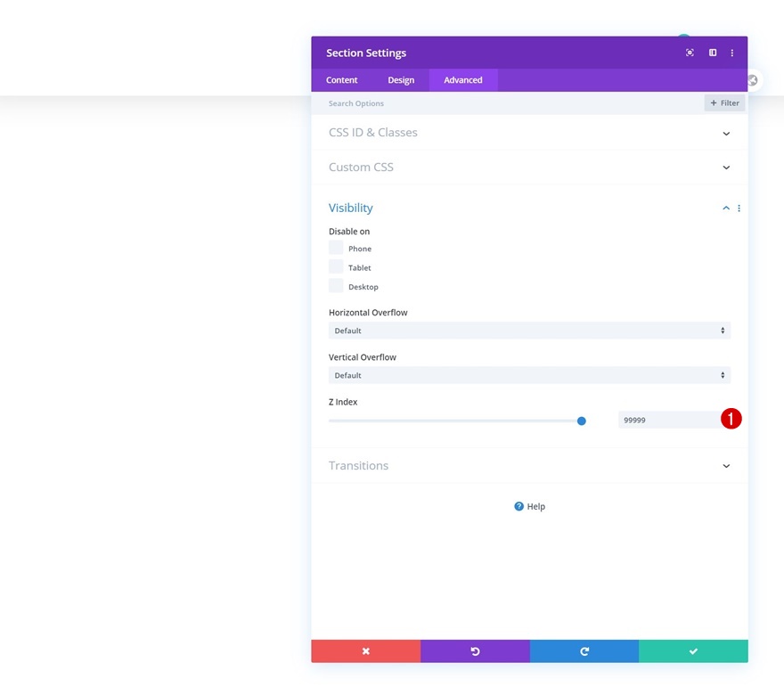Click the Z Index label
The image size is (784, 695).
(x=343, y=402)
